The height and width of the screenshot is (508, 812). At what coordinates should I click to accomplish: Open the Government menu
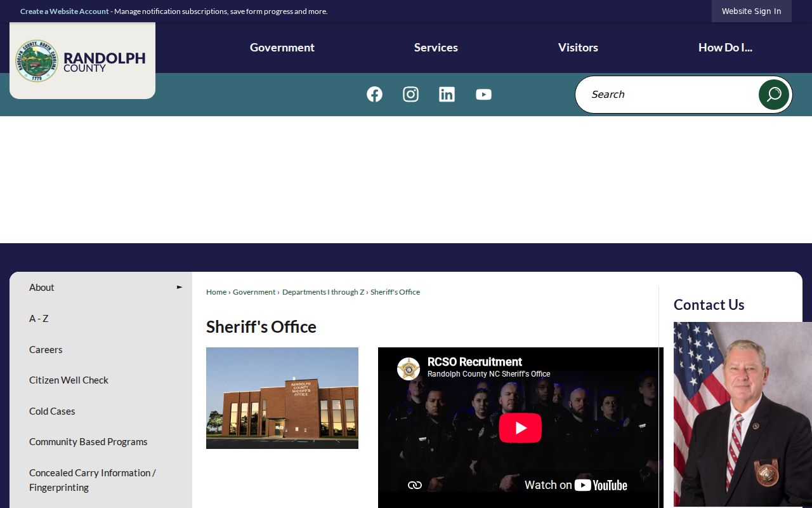pyautogui.click(x=282, y=48)
